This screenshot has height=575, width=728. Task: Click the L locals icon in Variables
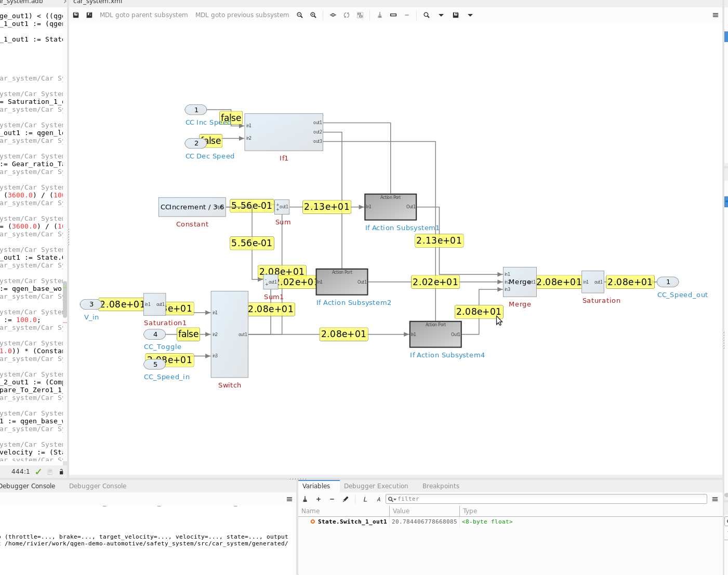[x=365, y=499]
